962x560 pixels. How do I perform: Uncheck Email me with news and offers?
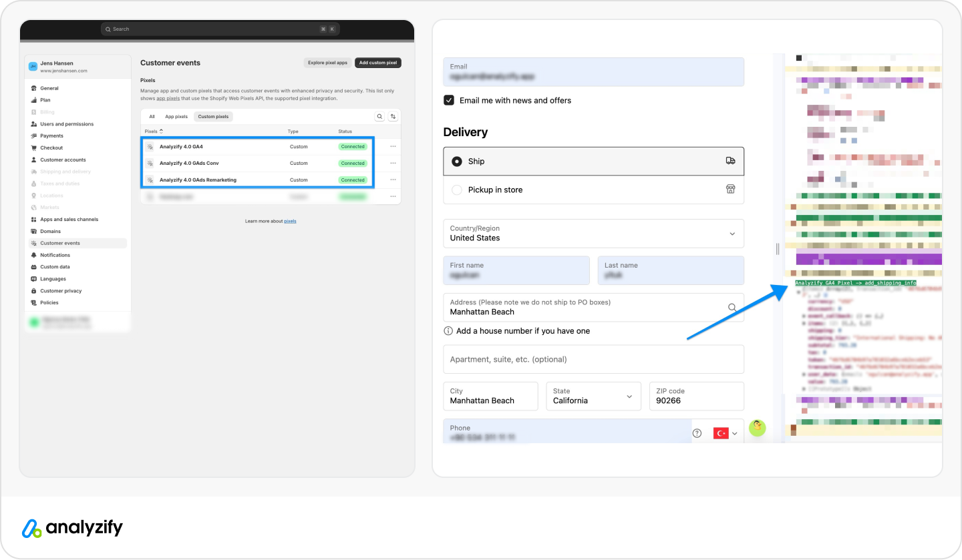click(x=449, y=100)
